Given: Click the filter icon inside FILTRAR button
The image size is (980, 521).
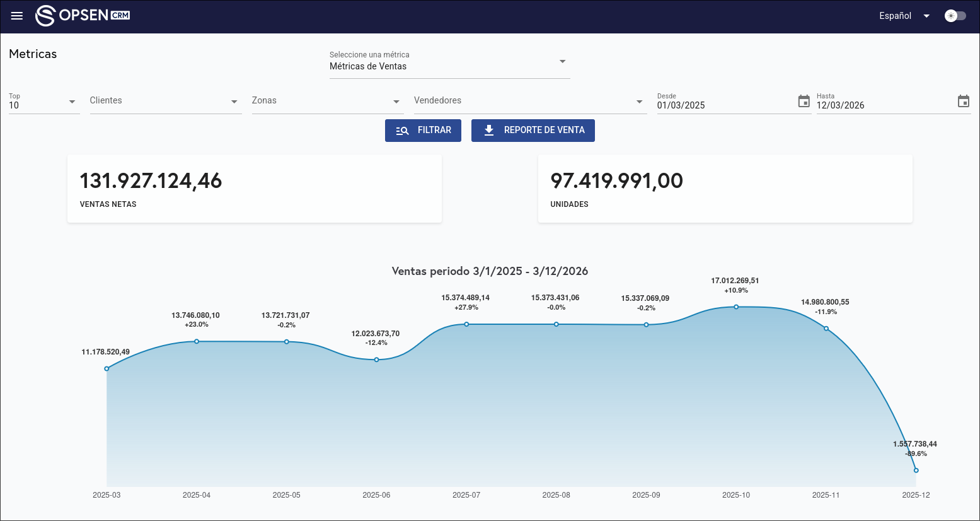Looking at the screenshot, I should 403,131.
